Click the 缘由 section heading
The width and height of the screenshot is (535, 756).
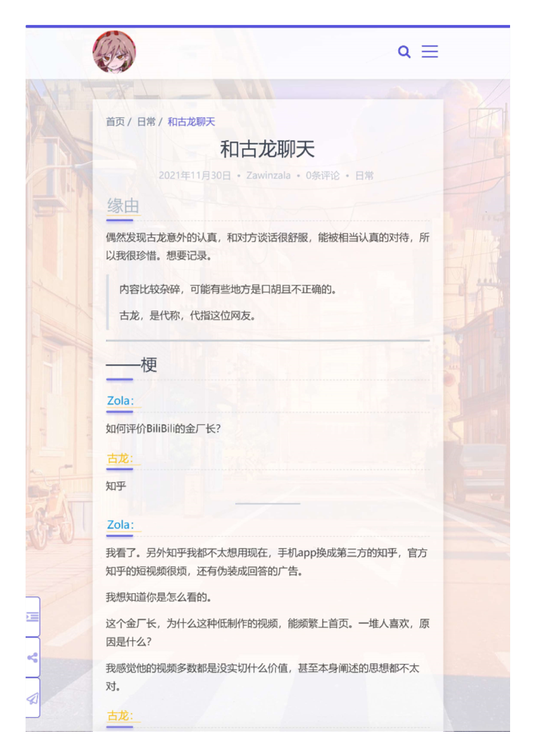point(123,207)
